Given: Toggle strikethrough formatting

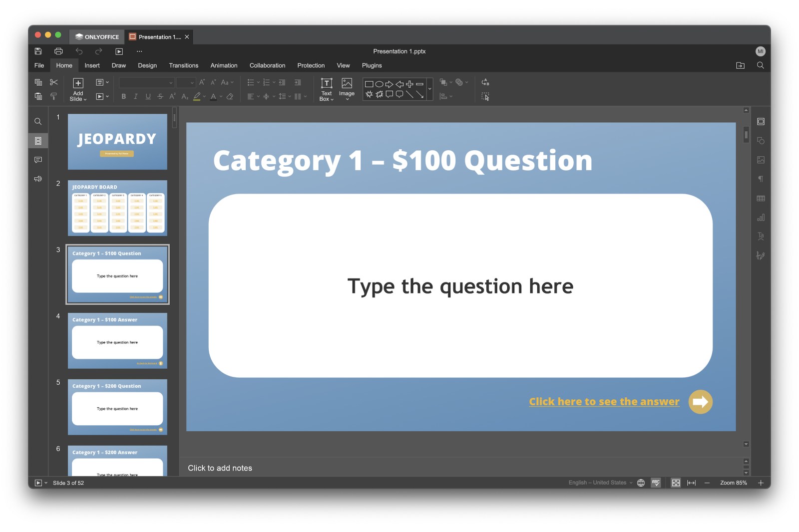Looking at the screenshot, I should click(160, 96).
